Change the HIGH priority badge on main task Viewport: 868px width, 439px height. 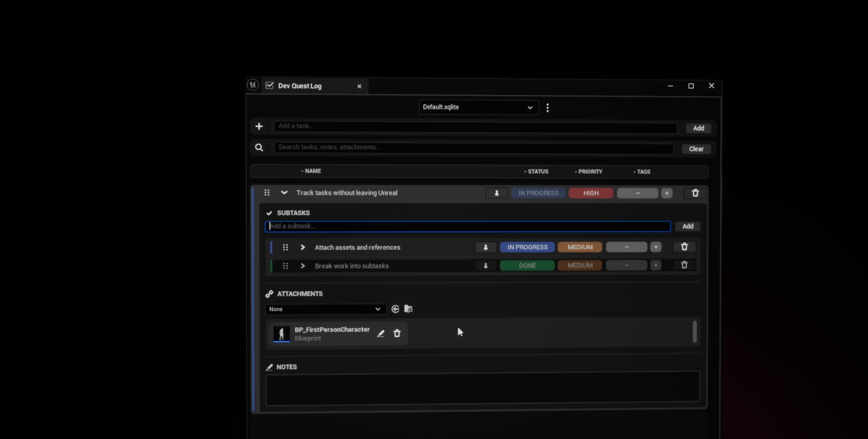[591, 193]
